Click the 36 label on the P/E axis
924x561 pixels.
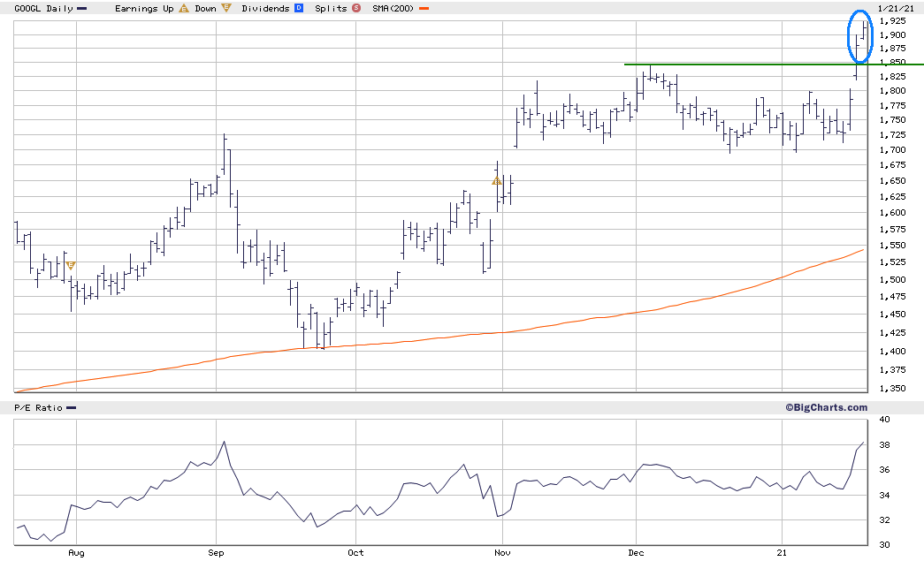(x=884, y=470)
